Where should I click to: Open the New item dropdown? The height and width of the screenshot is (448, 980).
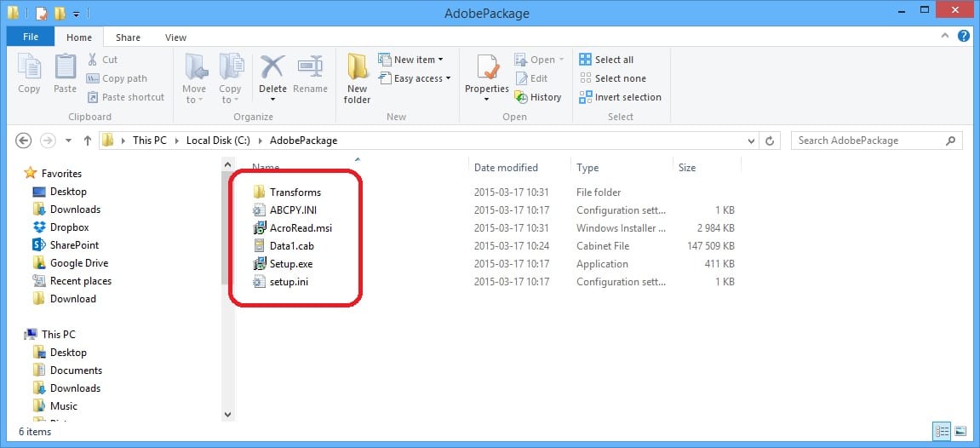tap(410, 60)
